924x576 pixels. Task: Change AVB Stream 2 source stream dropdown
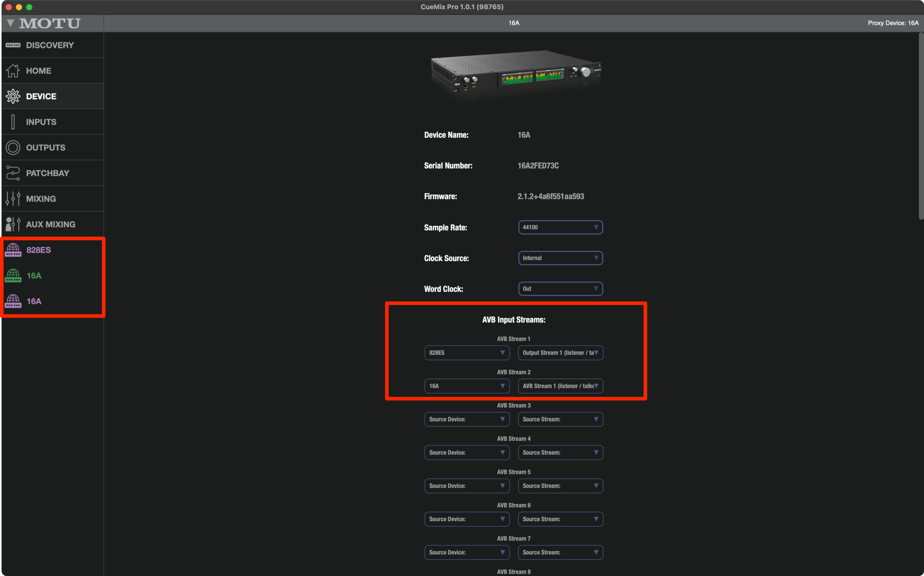click(560, 386)
